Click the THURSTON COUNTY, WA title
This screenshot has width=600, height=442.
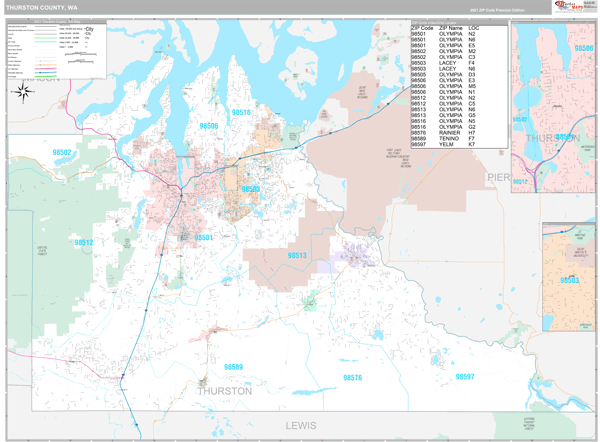tap(40, 7)
